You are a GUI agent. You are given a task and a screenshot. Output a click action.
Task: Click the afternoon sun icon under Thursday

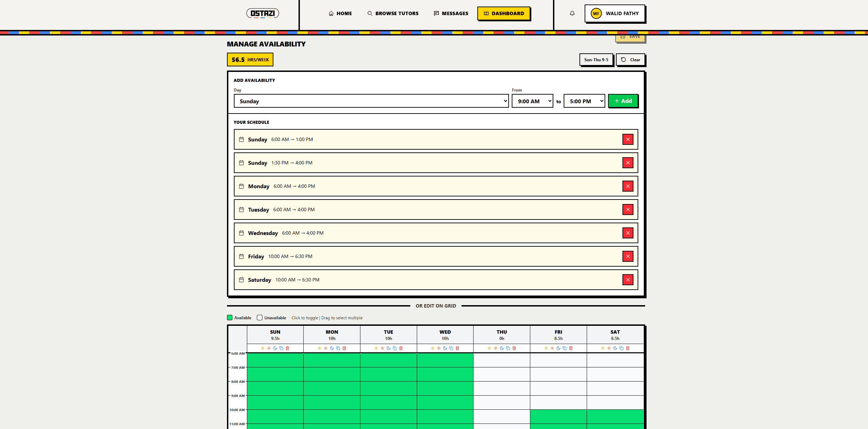[496, 348]
